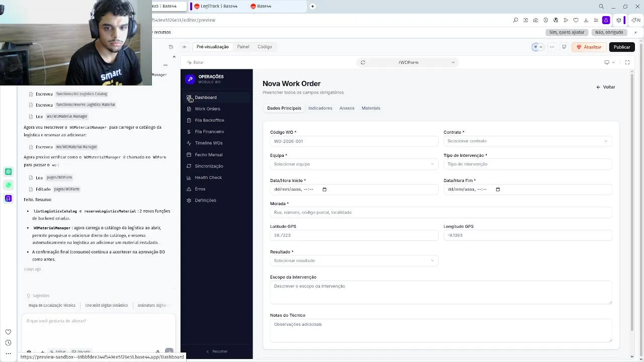
Task: Select Código tab
Action: coord(265,47)
